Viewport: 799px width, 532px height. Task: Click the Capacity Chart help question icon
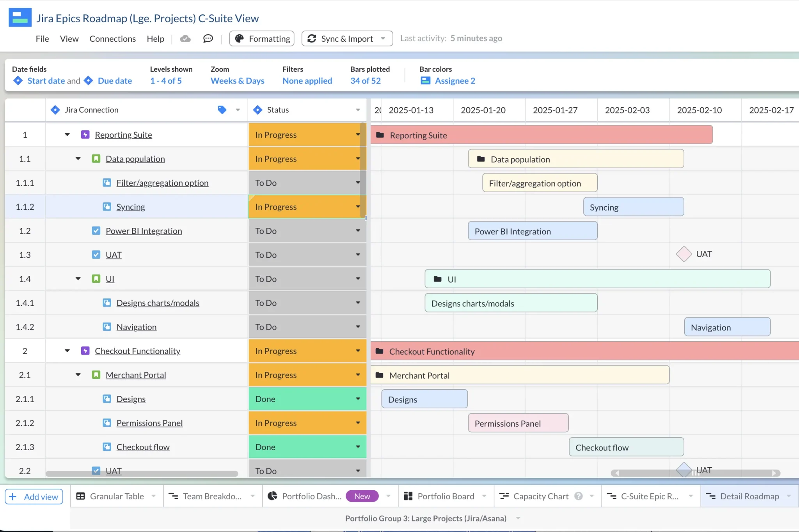579,496
